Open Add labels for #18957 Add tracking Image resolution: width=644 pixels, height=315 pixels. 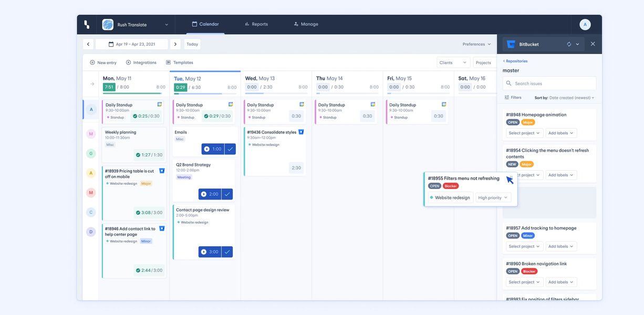[x=561, y=246]
